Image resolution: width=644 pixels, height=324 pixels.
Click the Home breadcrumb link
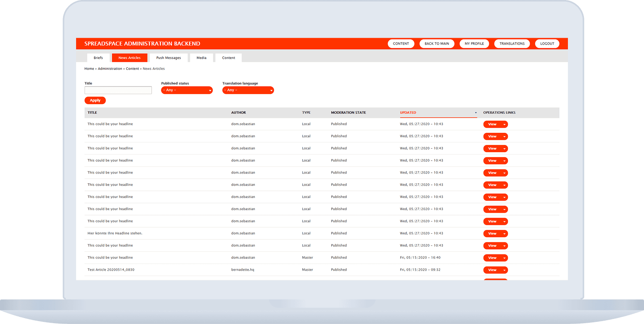click(x=89, y=68)
